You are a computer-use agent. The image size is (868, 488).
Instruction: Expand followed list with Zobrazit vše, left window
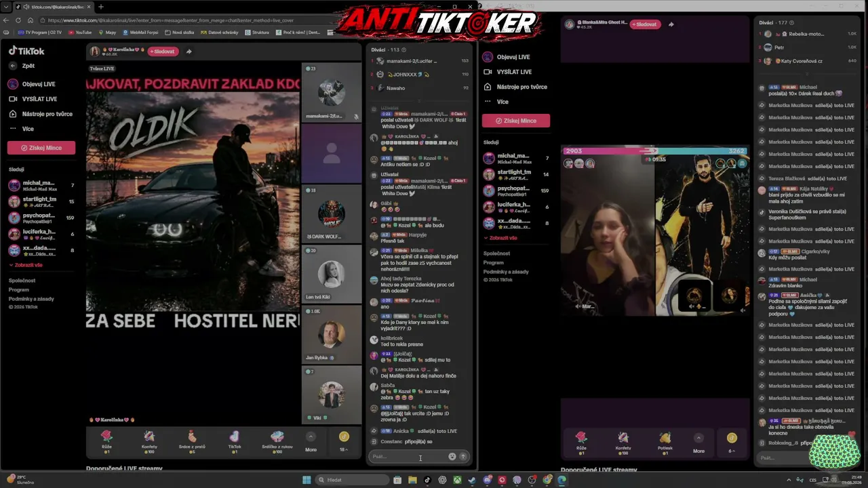coord(26,265)
